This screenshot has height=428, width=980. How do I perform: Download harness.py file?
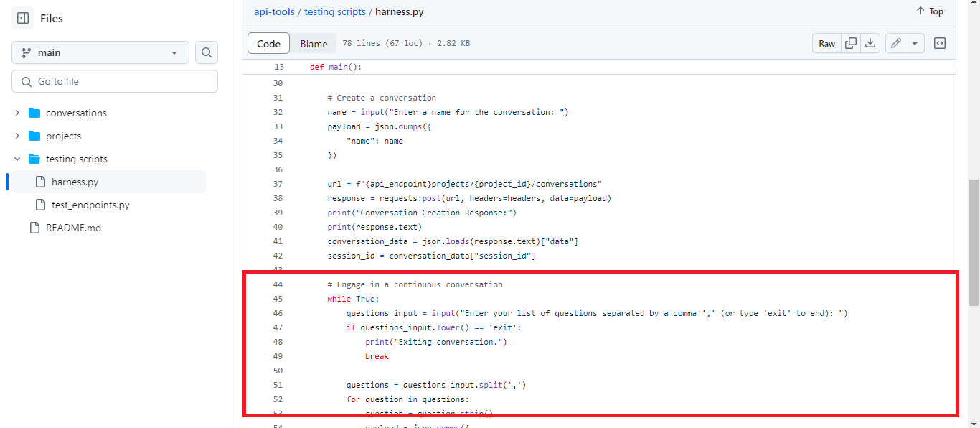coord(870,43)
